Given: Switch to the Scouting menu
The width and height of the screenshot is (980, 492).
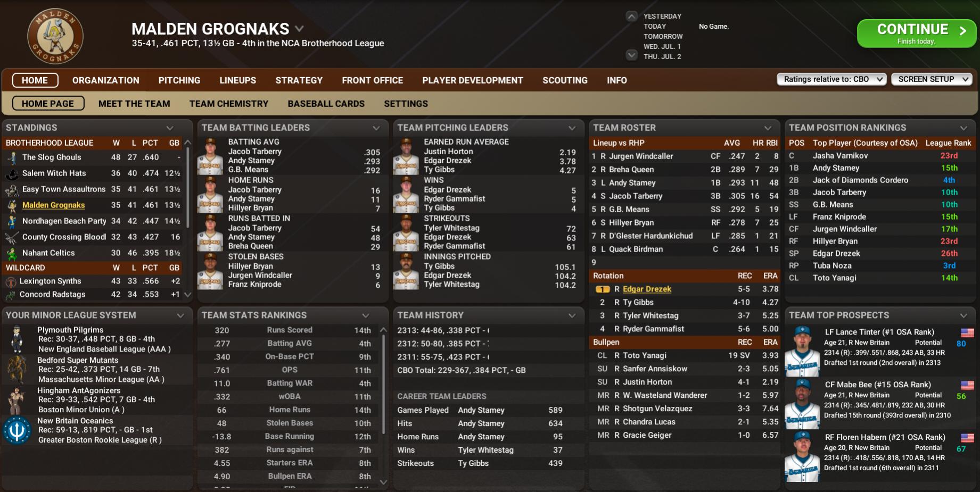Looking at the screenshot, I should 565,80.
